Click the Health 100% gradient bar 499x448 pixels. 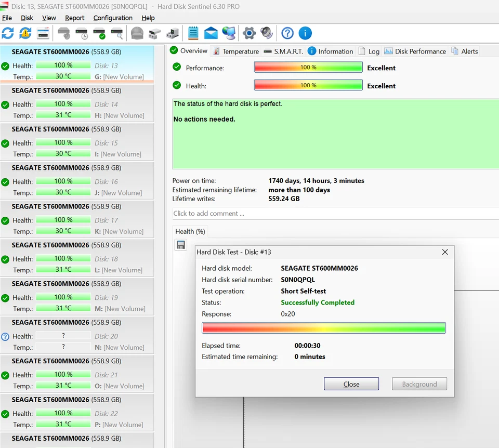click(308, 86)
